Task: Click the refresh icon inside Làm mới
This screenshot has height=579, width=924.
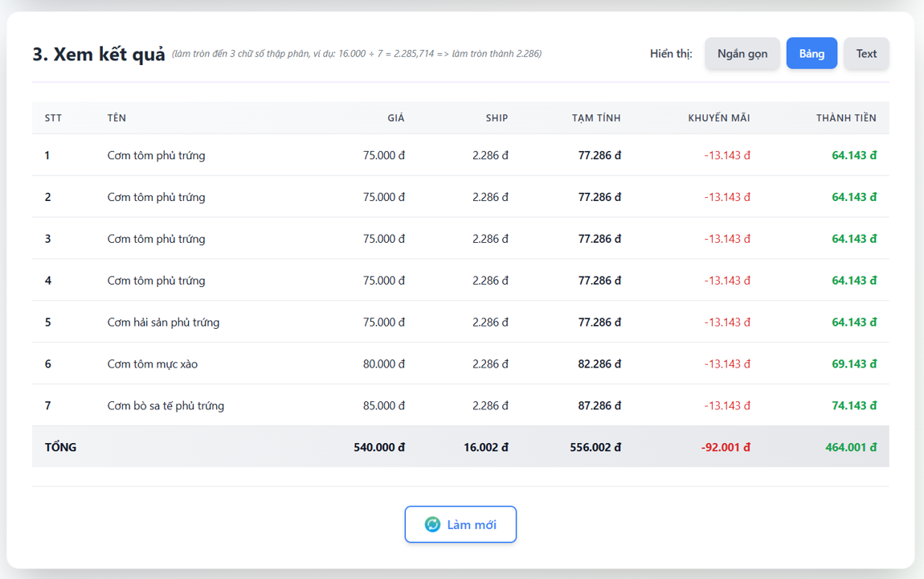Action: coord(432,524)
